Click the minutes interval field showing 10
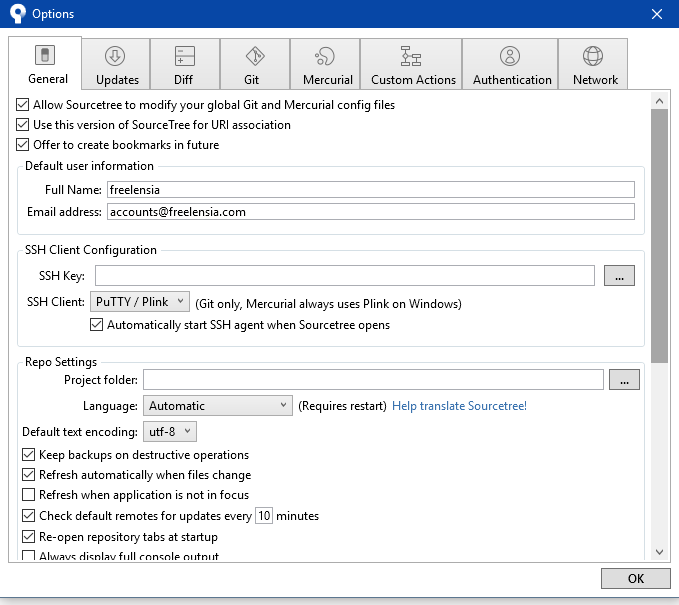Viewport: 679px width, 605px height. [x=264, y=516]
